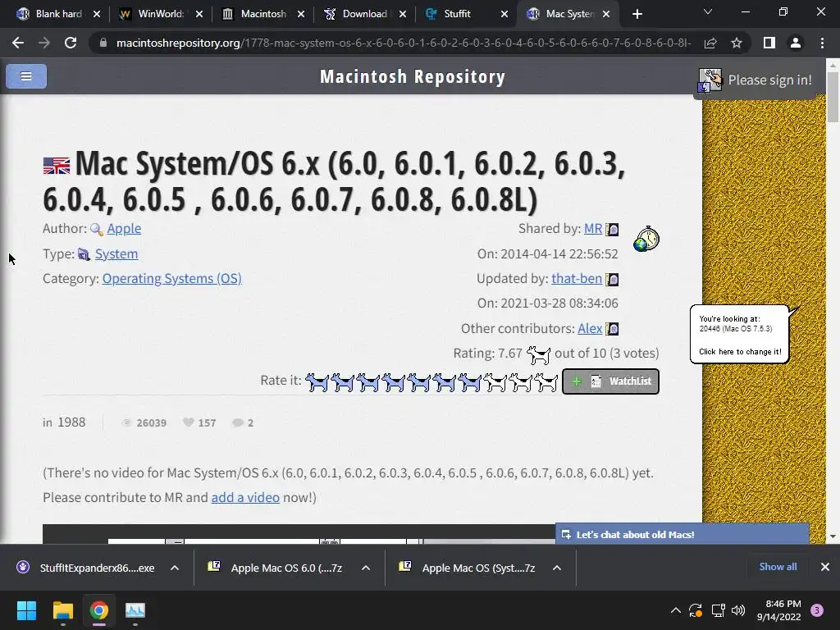Screen dimensions: 840x630
Task: Click Please sign in!
Action: (769, 80)
